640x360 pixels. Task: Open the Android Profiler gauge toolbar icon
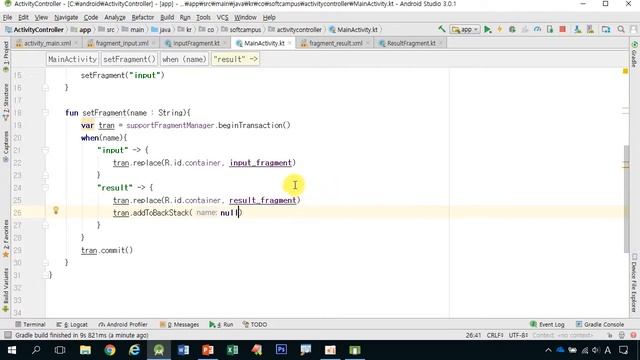[538, 29]
